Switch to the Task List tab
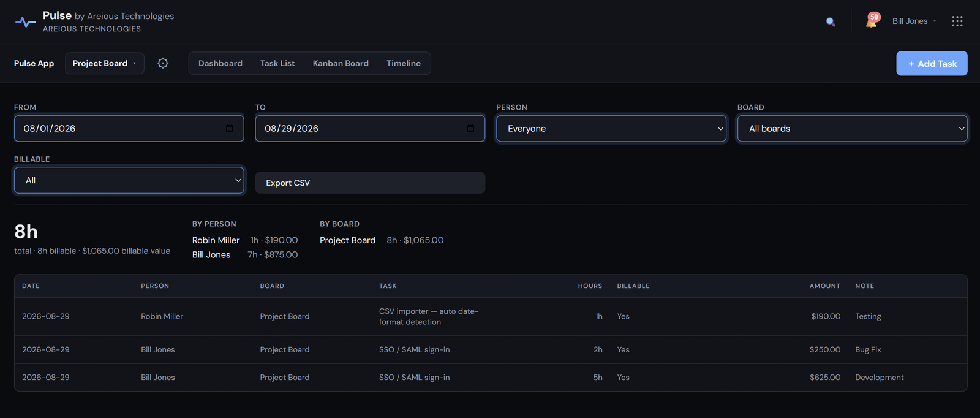The height and width of the screenshot is (418, 980). 277,63
